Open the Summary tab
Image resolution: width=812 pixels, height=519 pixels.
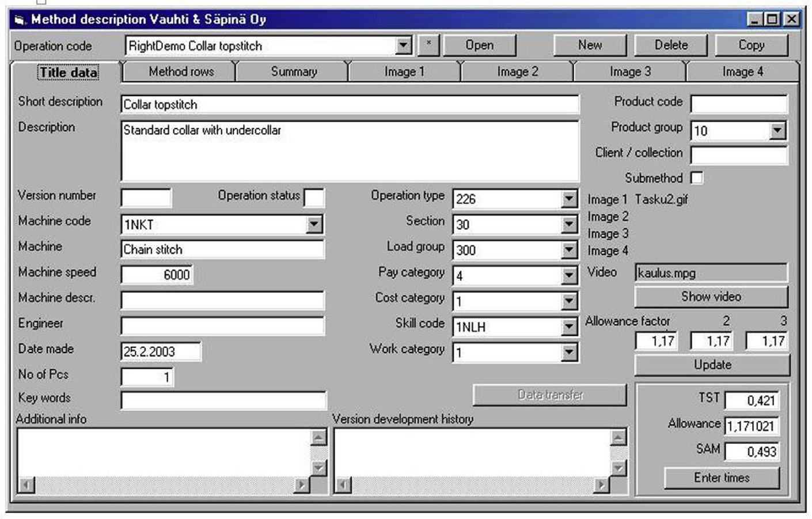pos(294,72)
